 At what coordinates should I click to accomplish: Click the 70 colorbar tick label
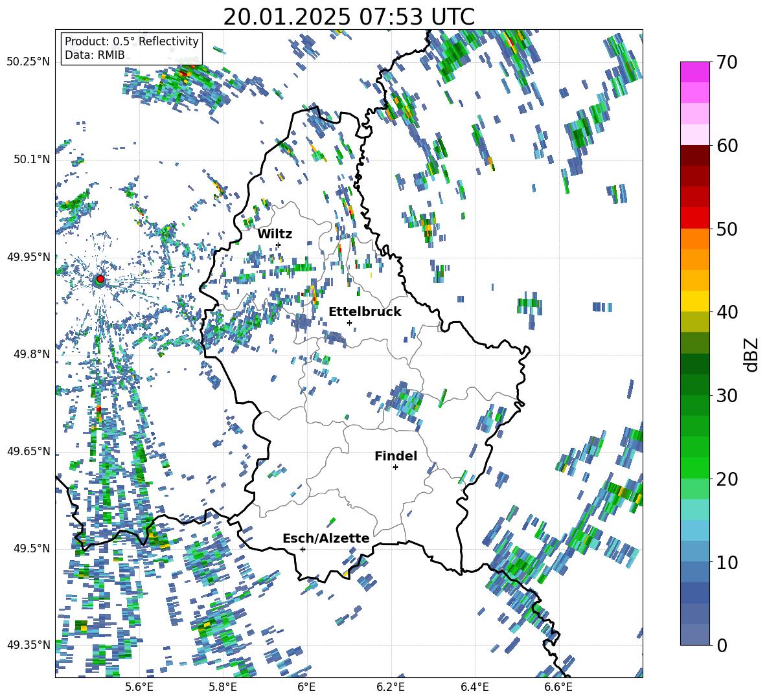[x=727, y=62]
